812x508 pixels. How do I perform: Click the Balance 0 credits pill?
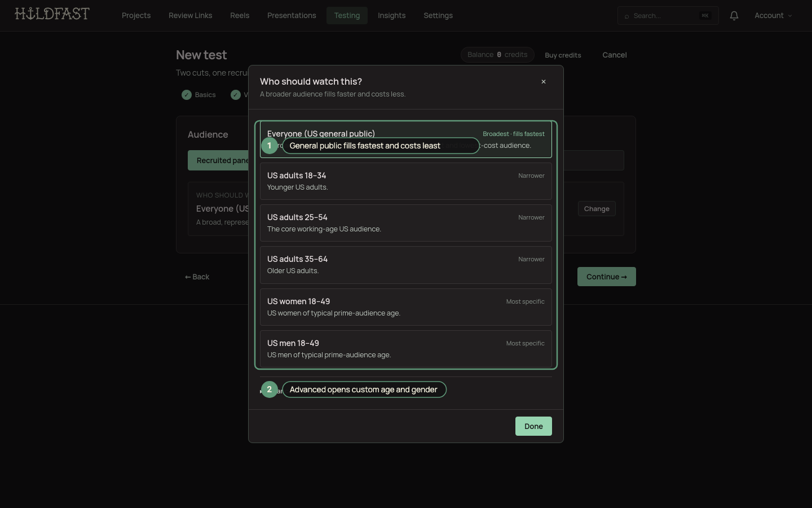pos(497,55)
